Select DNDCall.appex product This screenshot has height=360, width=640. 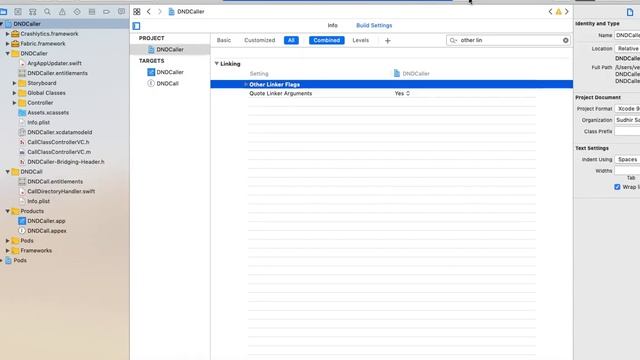tap(47, 231)
